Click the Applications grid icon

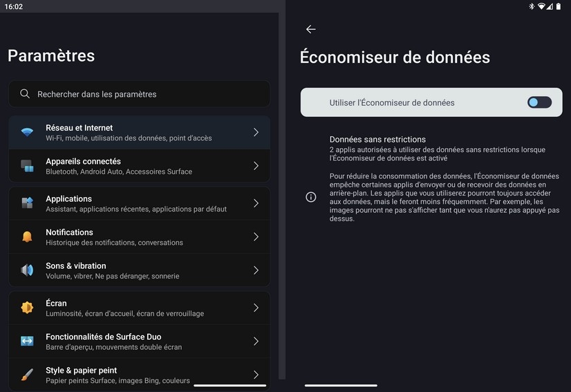click(x=27, y=203)
